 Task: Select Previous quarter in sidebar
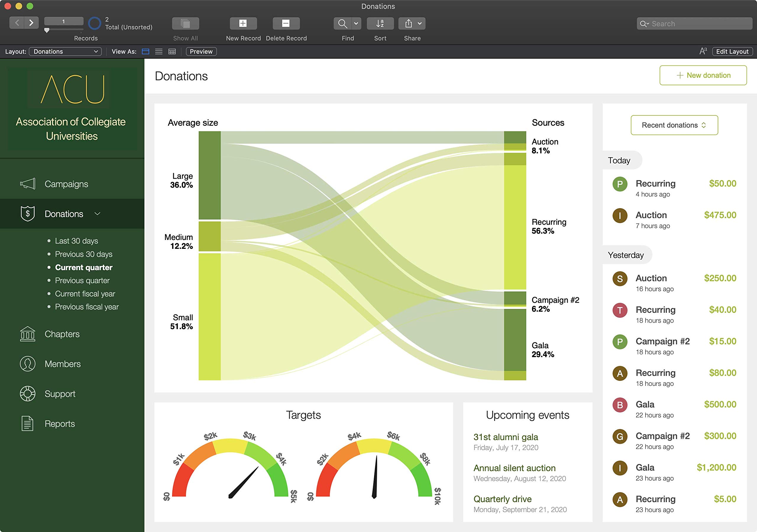tap(82, 280)
